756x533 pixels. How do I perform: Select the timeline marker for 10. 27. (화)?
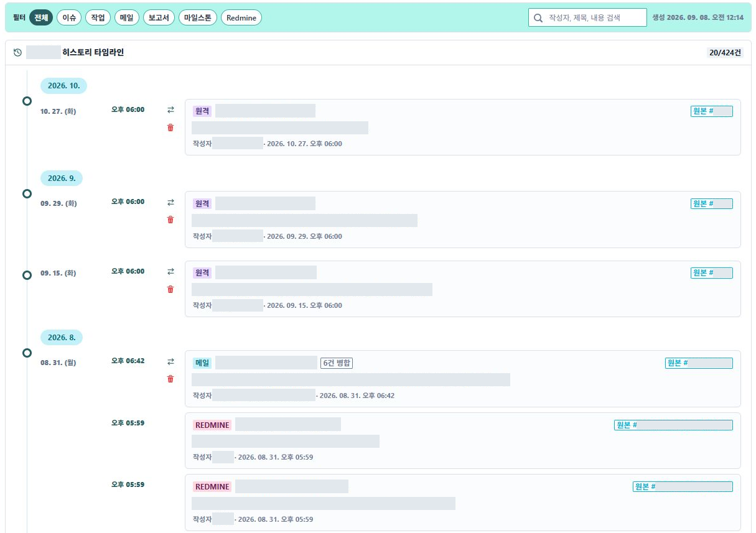click(x=27, y=101)
